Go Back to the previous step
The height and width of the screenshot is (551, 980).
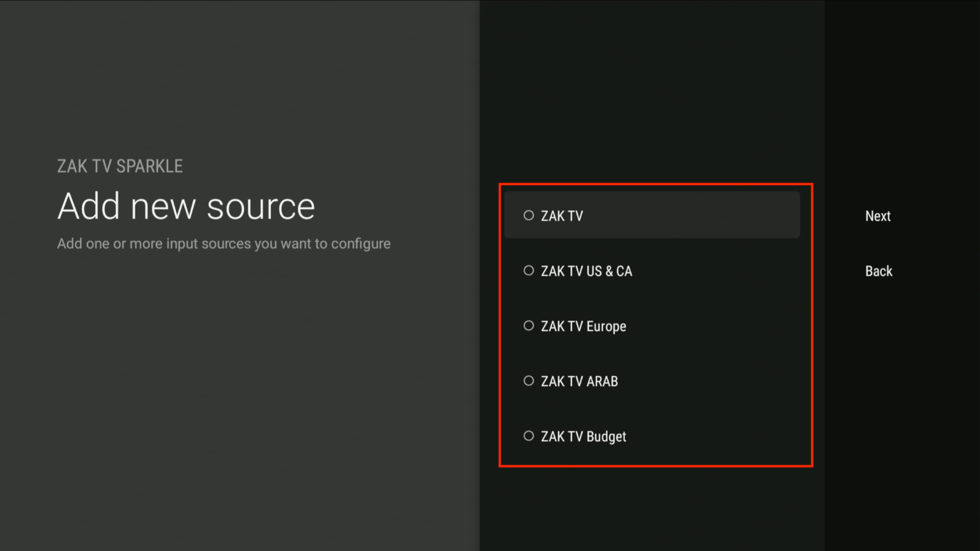(x=878, y=271)
